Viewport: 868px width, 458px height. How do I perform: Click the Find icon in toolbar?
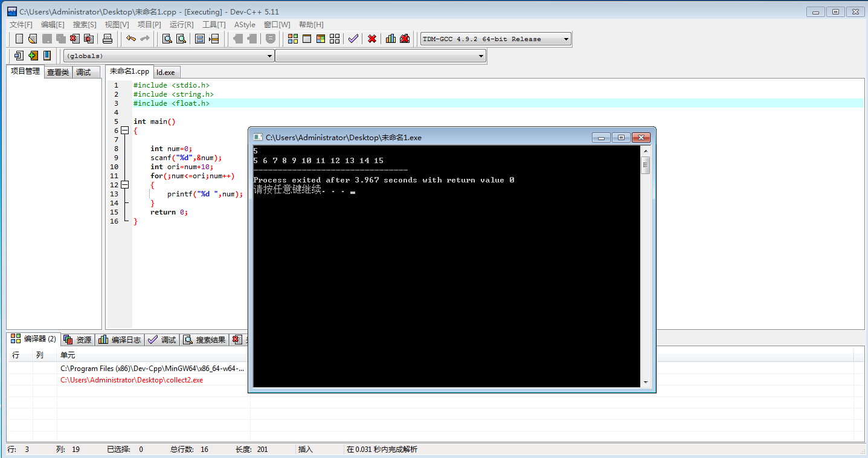(167, 39)
